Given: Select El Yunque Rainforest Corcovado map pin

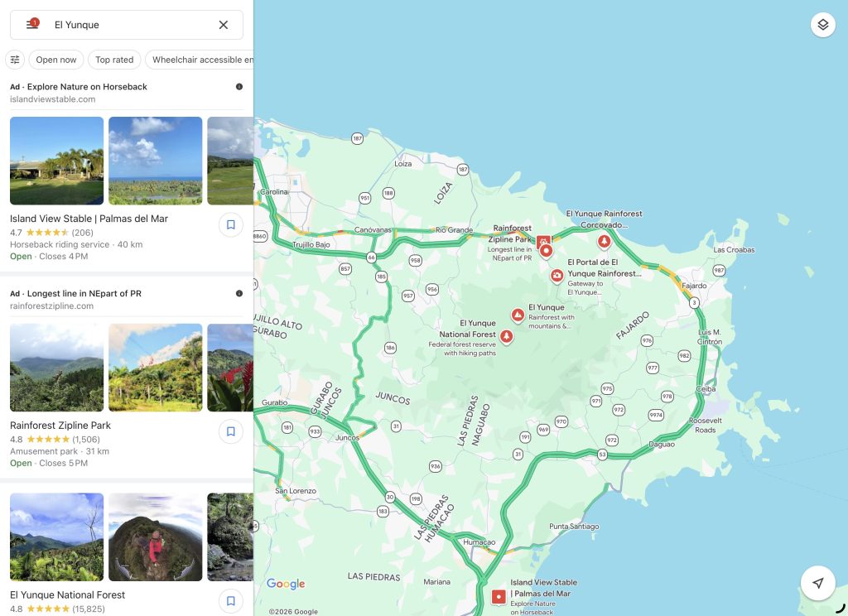Looking at the screenshot, I should pos(604,241).
